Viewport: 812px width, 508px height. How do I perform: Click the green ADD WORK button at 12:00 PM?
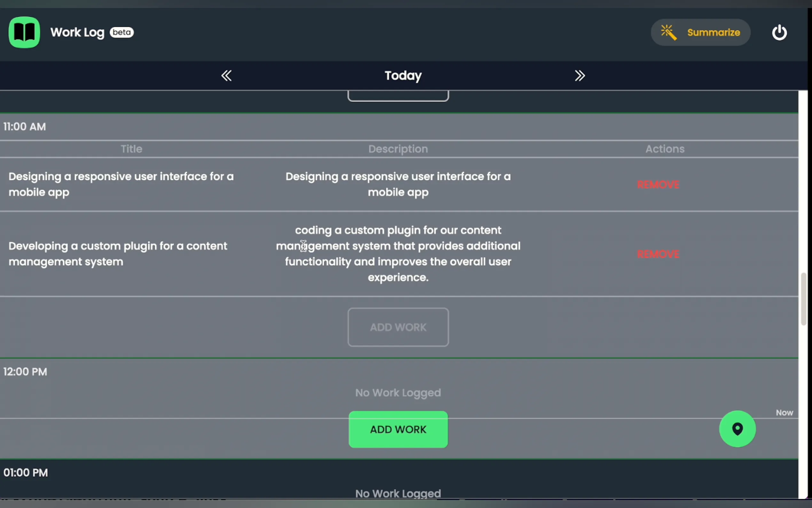398,429
